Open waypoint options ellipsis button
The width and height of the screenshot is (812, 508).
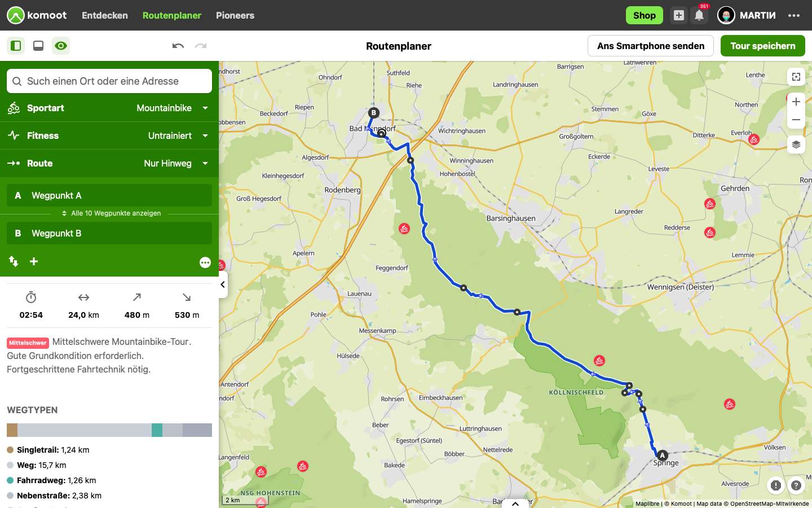click(205, 262)
